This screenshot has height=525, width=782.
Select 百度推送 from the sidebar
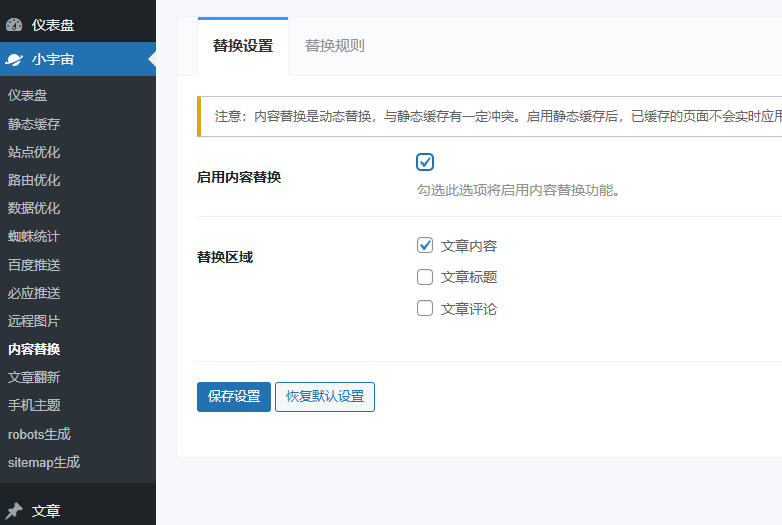tap(34, 265)
